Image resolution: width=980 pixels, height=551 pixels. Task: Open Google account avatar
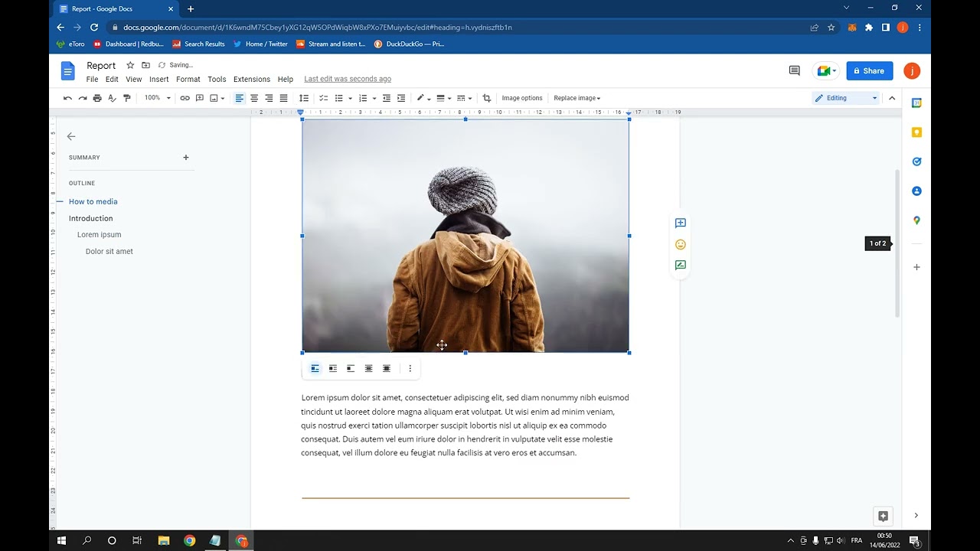tap(911, 70)
